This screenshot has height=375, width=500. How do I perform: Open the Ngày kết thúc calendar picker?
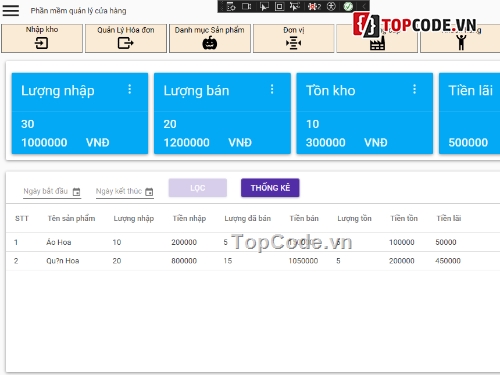point(149,192)
